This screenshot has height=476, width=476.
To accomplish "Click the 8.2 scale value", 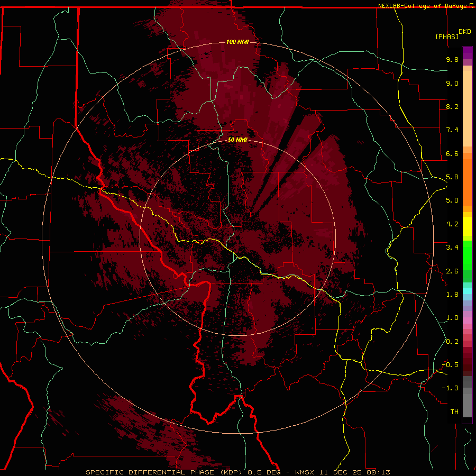I will click(452, 106).
